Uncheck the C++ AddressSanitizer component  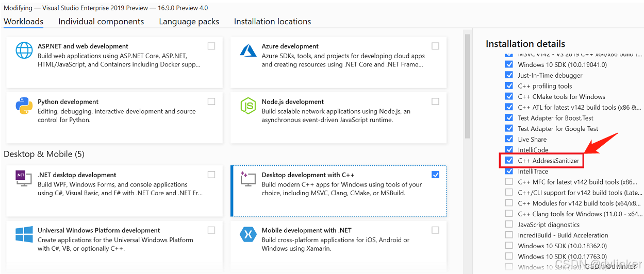[509, 161]
